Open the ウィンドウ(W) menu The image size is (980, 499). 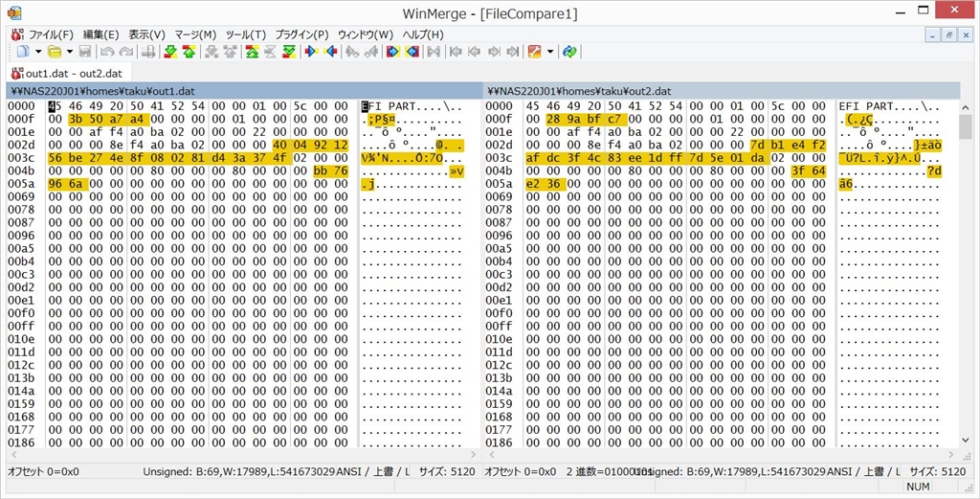tap(366, 34)
